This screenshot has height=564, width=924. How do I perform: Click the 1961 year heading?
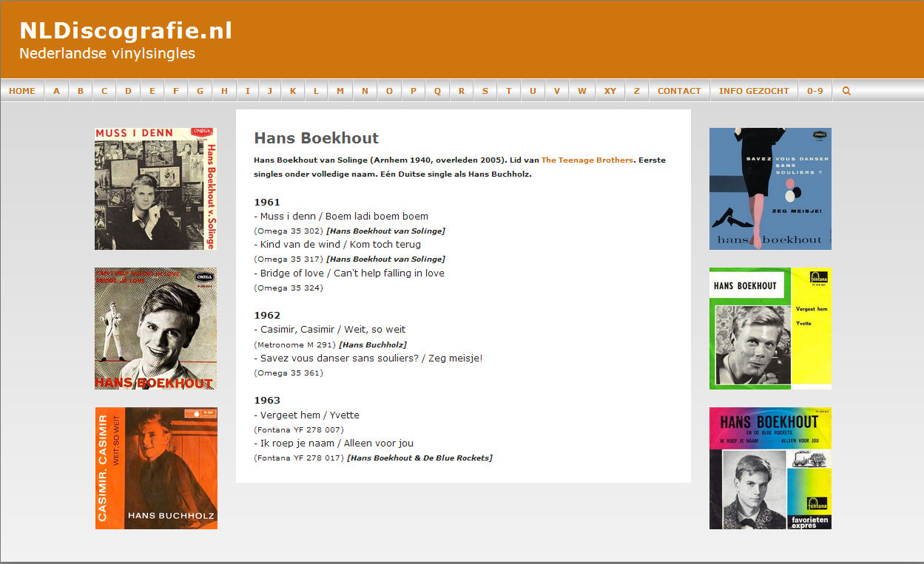[x=267, y=202]
